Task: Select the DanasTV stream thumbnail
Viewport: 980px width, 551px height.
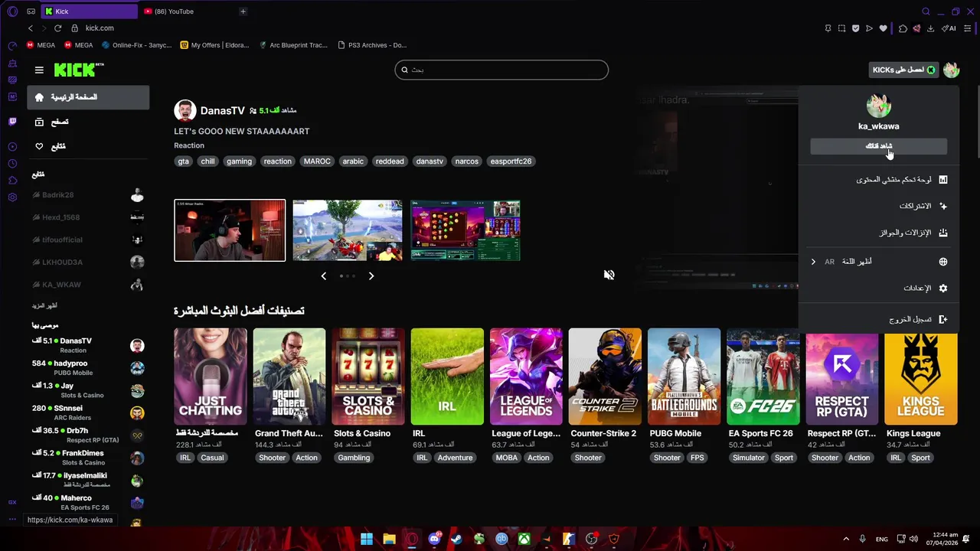Action: (x=230, y=230)
